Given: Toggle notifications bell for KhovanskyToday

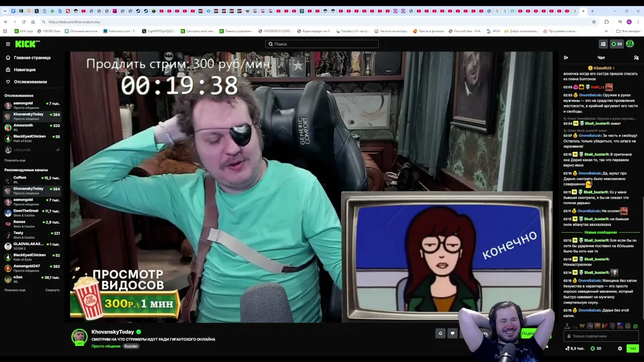Looking at the screenshot, I should pyautogui.click(x=440, y=333).
